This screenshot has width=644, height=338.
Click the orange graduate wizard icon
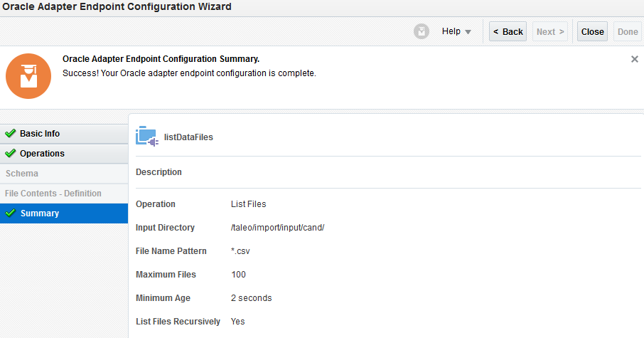tap(28, 76)
